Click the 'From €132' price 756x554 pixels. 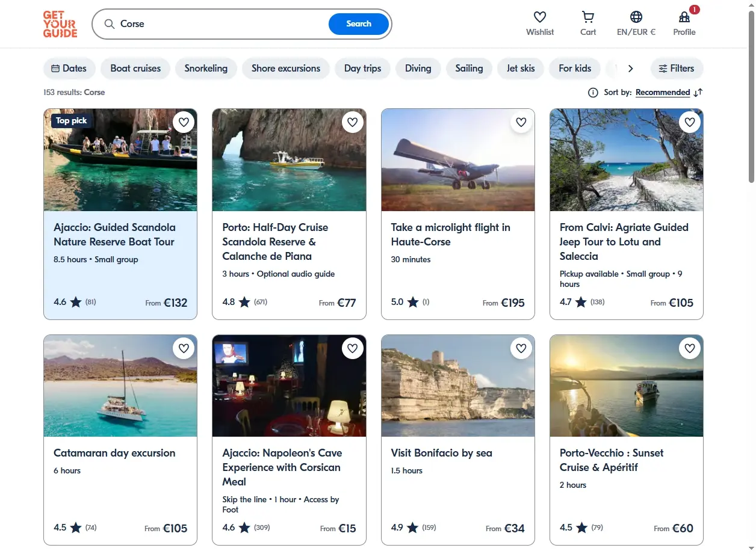pyautogui.click(x=167, y=303)
